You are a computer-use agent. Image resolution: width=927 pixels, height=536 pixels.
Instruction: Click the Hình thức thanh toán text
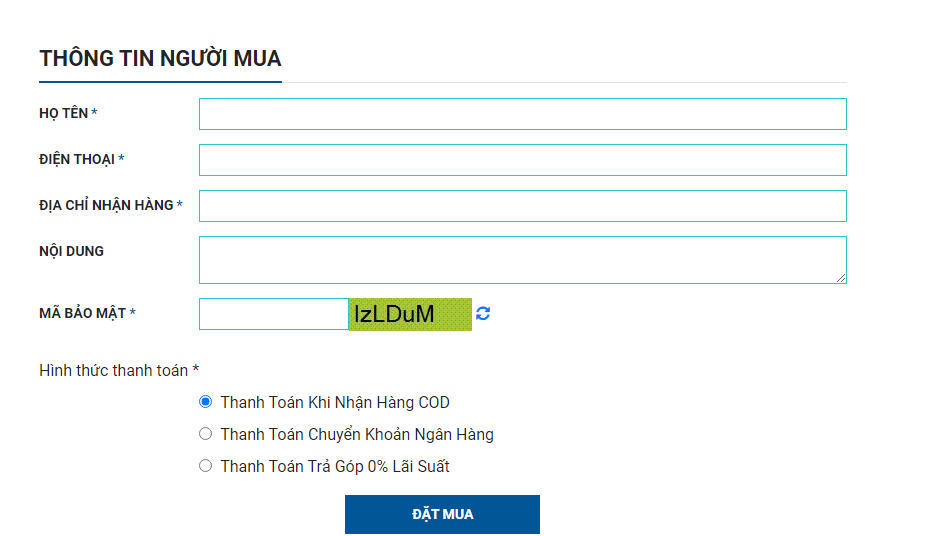[x=113, y=370]
